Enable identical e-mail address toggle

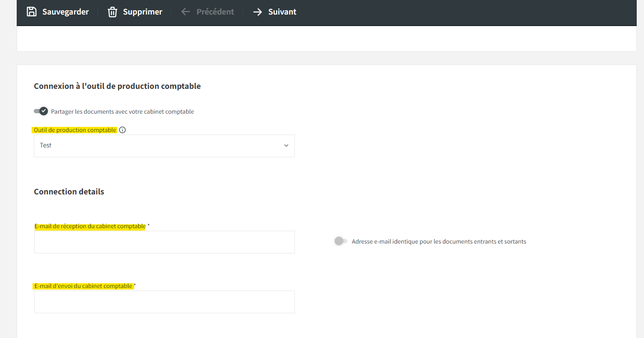(x=341, y=241)
